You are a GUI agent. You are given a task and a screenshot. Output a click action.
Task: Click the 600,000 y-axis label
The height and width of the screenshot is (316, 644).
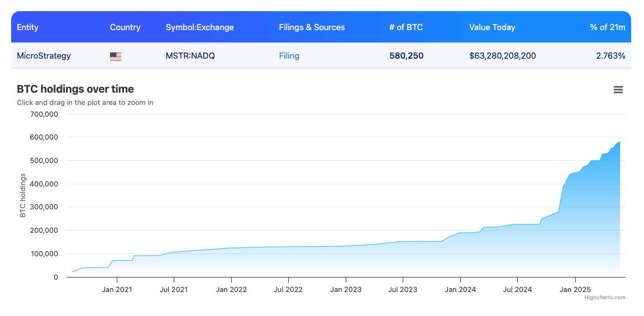pos(44,137)
